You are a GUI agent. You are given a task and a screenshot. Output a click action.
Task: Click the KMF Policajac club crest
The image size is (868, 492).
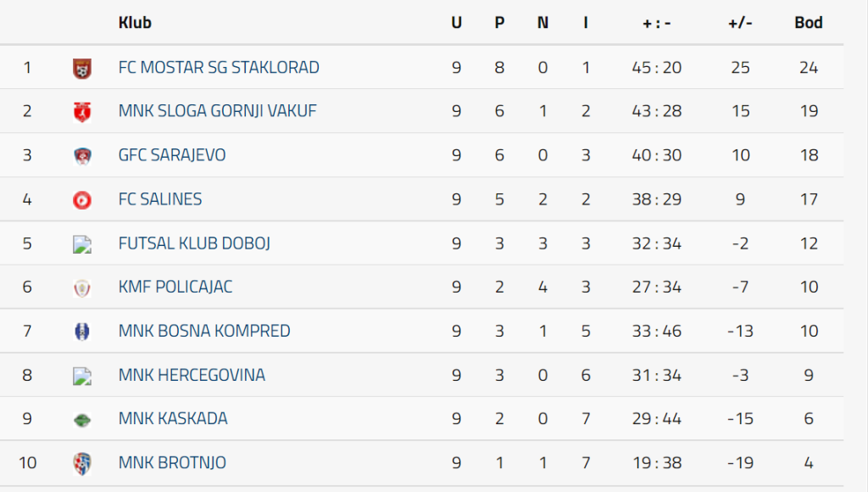(x=81, y=288)
